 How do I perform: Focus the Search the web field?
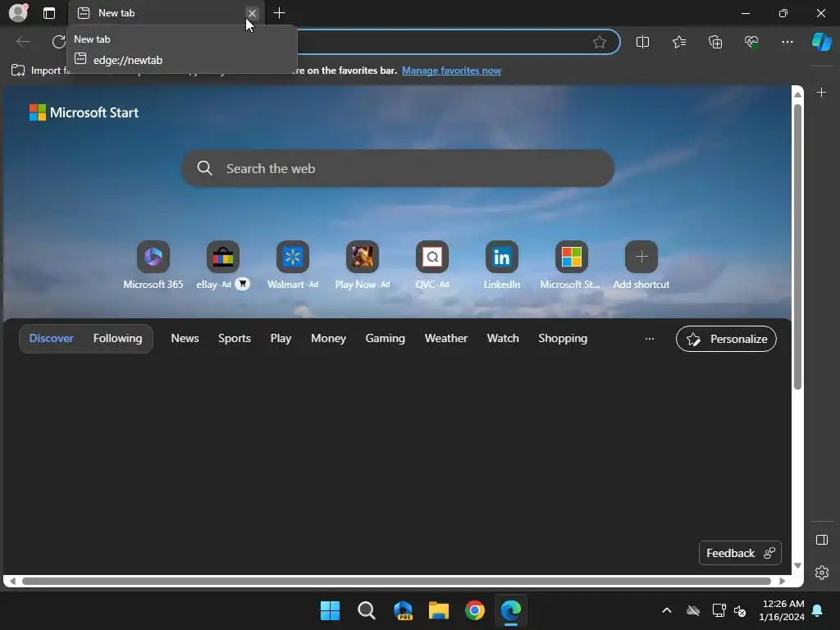point(398,168)
